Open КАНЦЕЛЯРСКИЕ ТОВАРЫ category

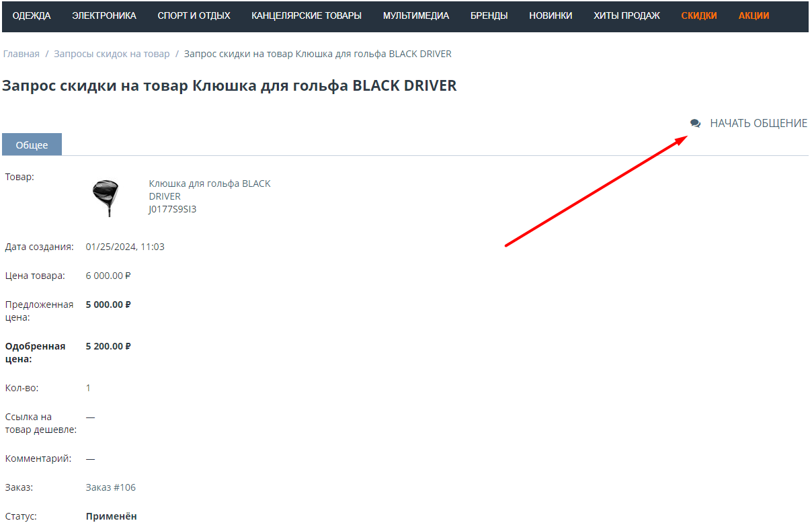[x=307, y=15]
